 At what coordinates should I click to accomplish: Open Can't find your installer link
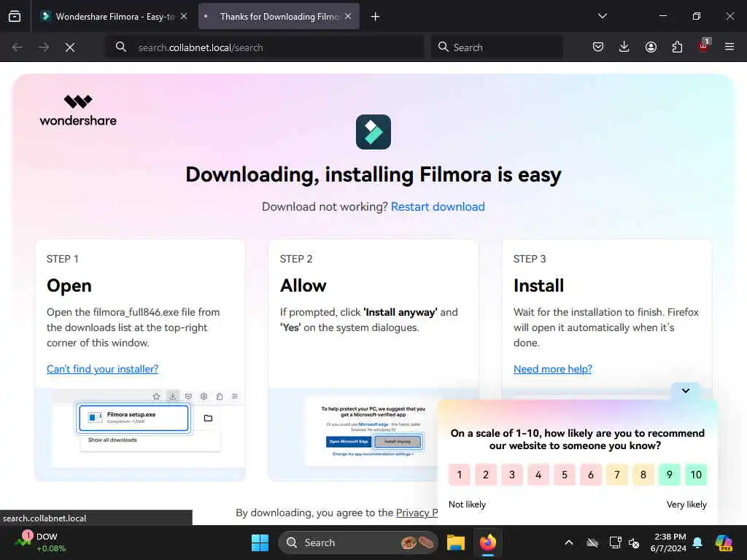click(102, 369)
